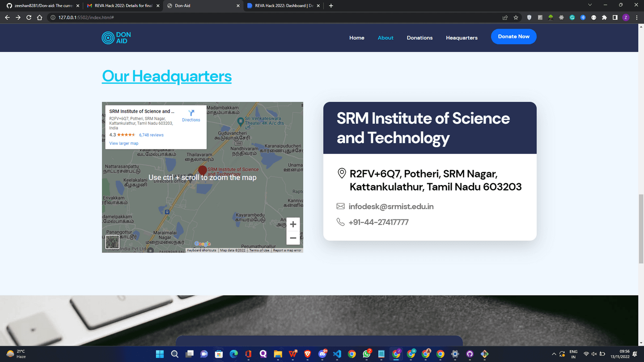Go back to previous page in browser
Screen dimensions: 644x362
pos(7,17)
